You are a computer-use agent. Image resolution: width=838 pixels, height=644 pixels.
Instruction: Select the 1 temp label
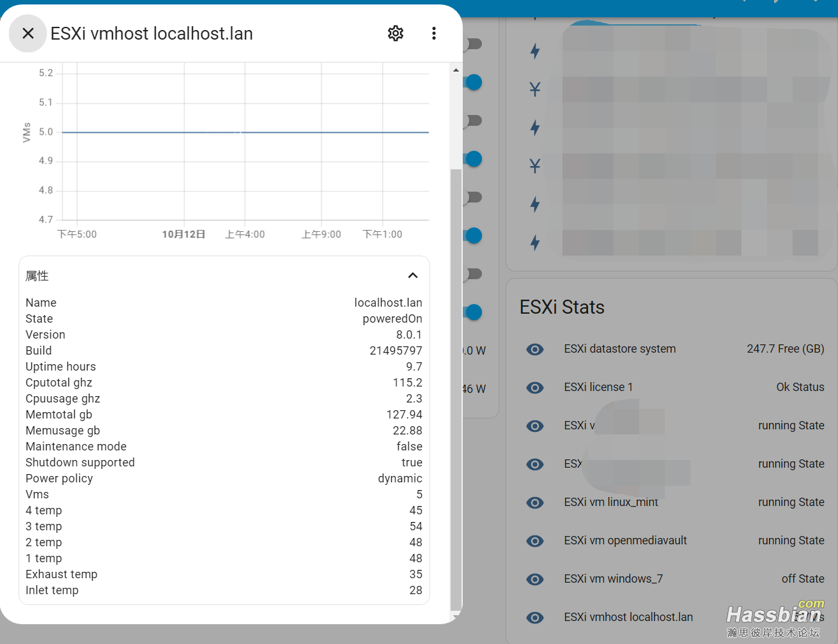pos(43,558)
